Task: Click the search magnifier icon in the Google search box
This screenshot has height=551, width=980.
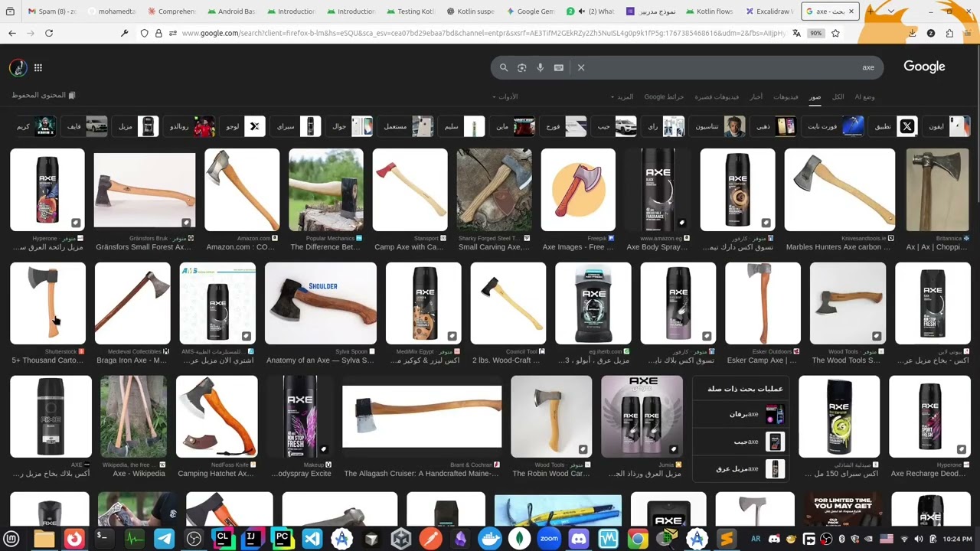Action: (504, 68)
